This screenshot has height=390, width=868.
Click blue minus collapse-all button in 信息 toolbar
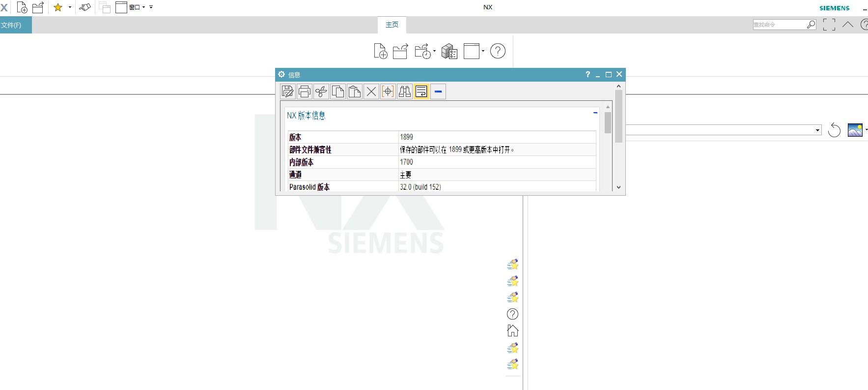tap(438, 91)
